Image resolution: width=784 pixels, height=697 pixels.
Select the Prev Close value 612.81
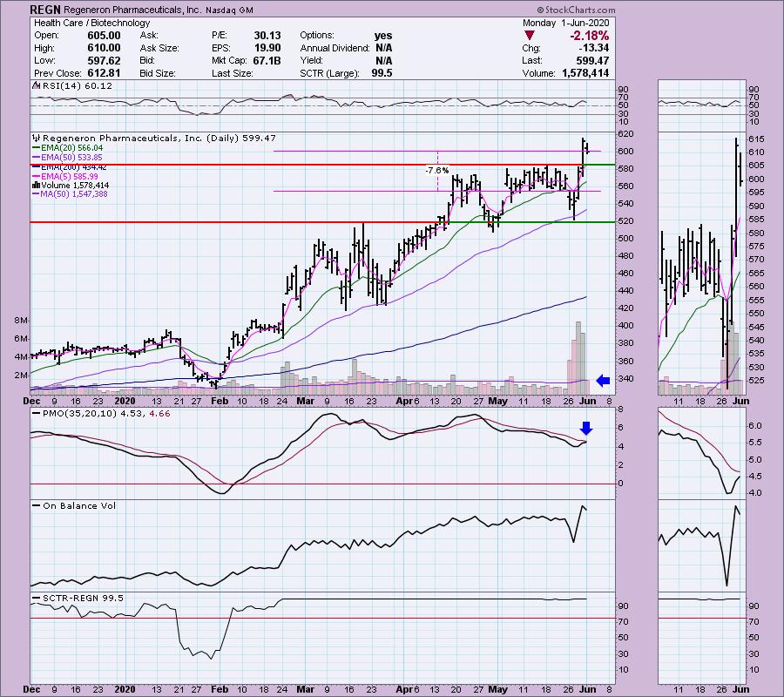coord(104,73)
